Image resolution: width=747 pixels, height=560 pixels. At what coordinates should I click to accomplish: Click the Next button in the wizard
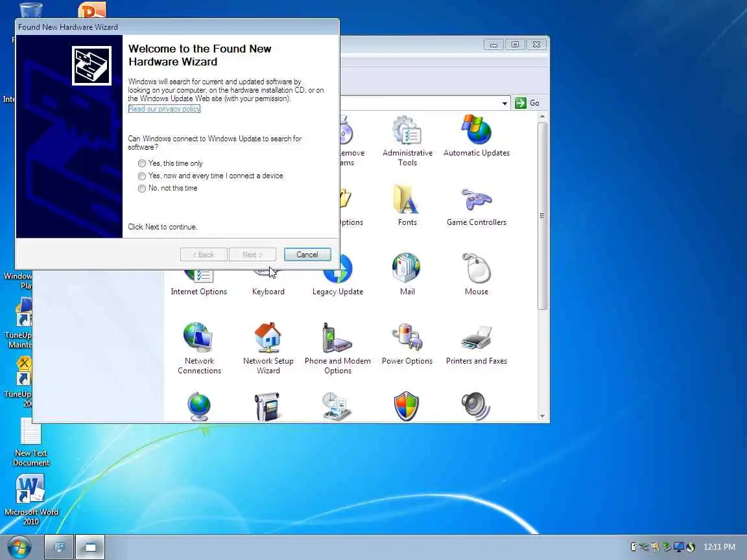(x=252, y=255)
